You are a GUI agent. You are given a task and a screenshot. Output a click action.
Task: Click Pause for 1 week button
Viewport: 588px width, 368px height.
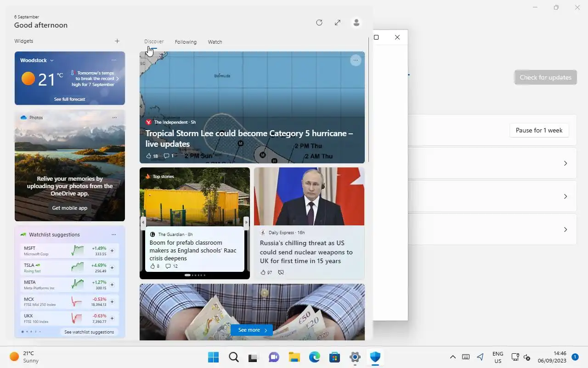tap(539, 130)
